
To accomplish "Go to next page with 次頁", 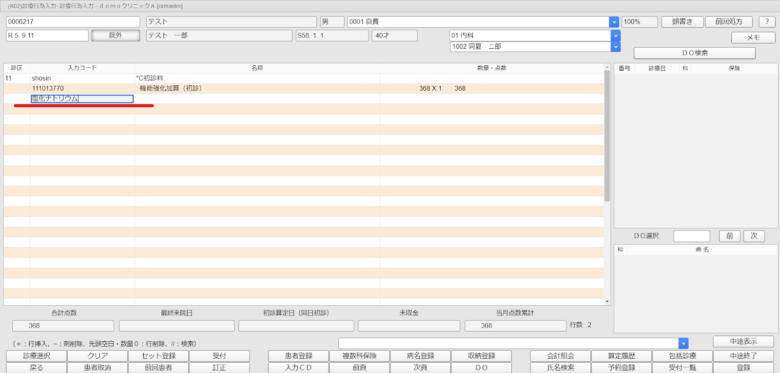I will point(420,368).
